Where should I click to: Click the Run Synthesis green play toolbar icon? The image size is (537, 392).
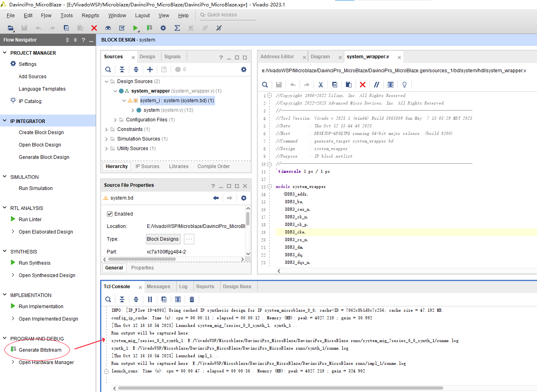coord(136,28)
